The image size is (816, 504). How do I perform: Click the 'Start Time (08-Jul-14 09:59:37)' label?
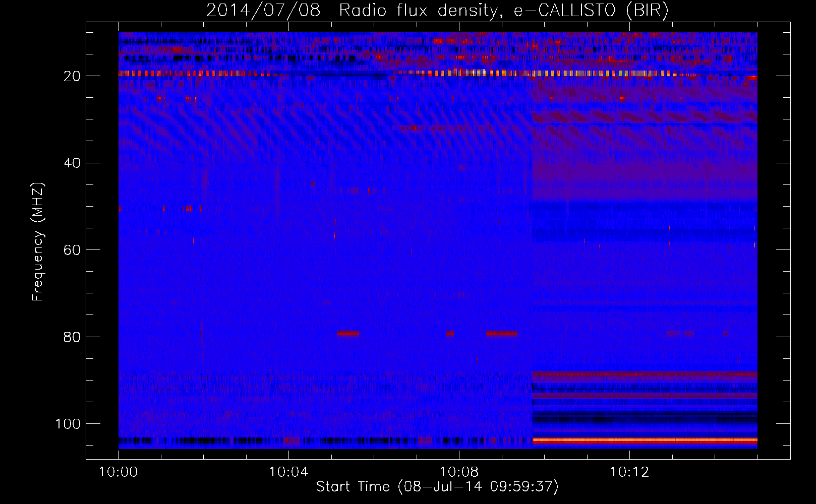click(x=437, y=487)
